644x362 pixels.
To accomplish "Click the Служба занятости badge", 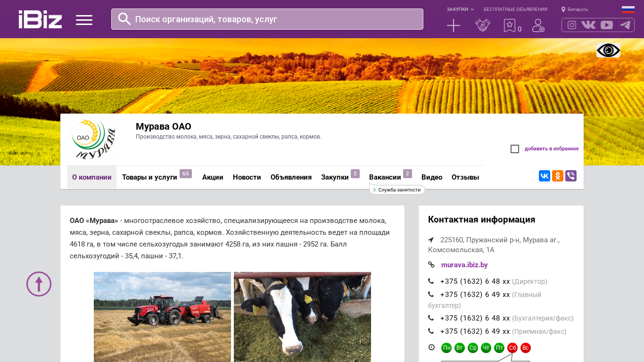I will (x=397, y=189).
